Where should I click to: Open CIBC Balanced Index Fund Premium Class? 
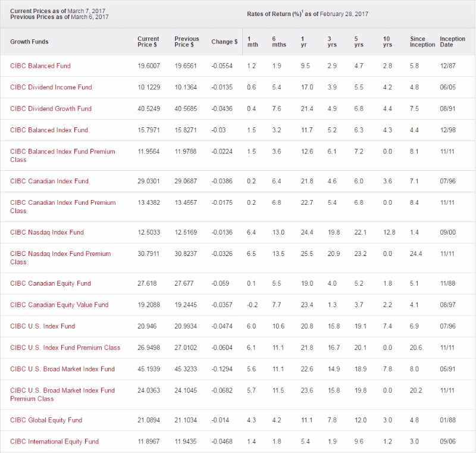(x=62, y=155)
